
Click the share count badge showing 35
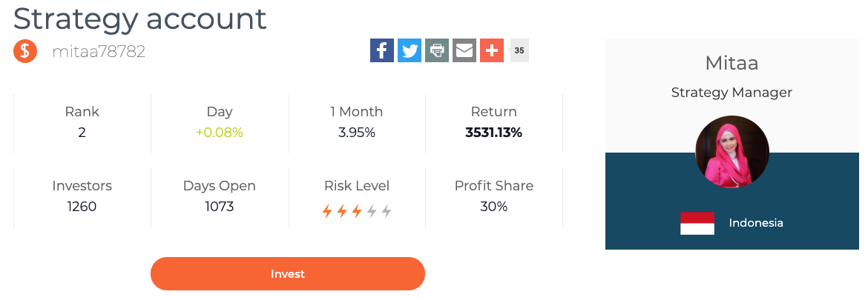point(519,50)
